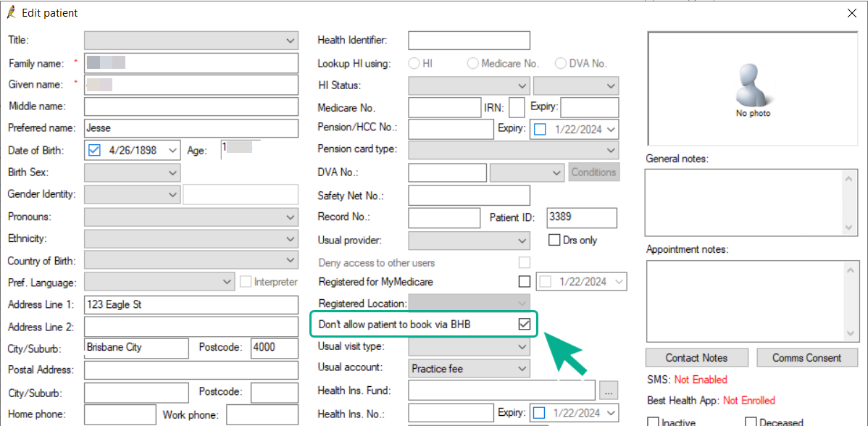Open the Title dropdown

point(191,41)
